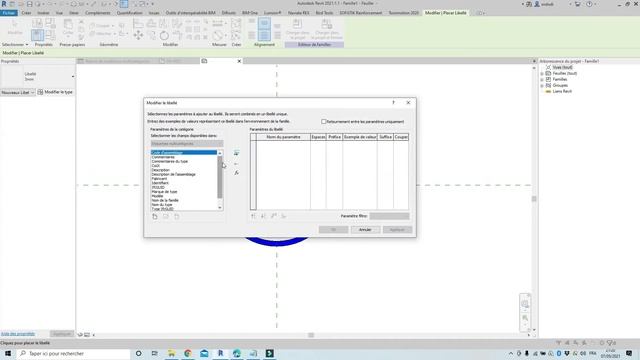Open File Explorer from taskbar

[x=171, y=353]
